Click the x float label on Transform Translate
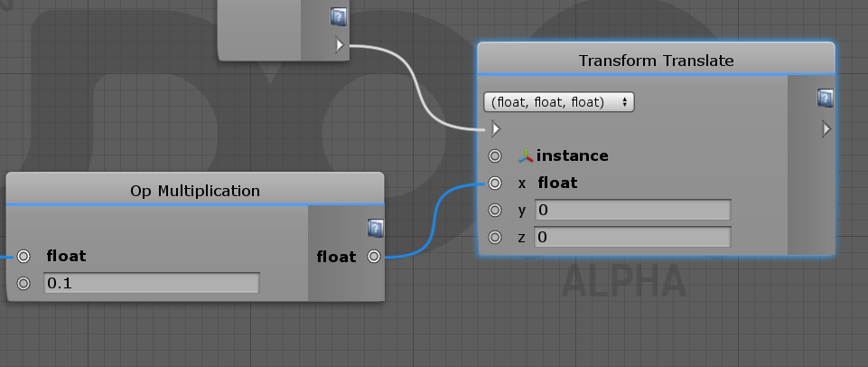Image resolution: width=868 pixels, height=367 pixels. point(557,183)
